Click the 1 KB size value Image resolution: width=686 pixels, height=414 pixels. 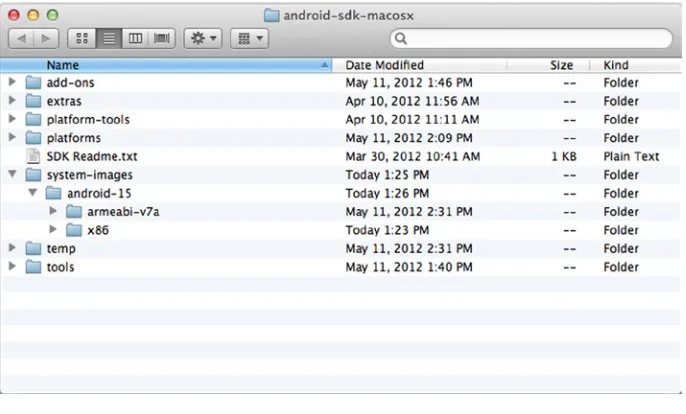(564, 156)
